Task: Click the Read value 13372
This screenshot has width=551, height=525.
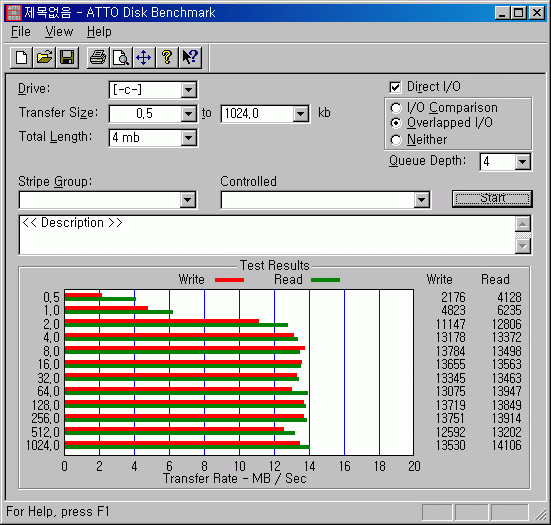Action: pyautogui.click(x=507, y=337)
